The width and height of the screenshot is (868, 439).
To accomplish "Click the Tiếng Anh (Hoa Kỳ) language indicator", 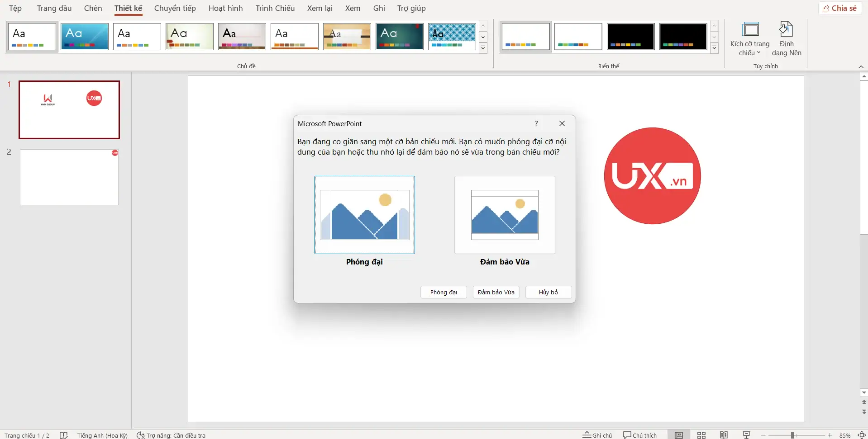I will point(102,435).
